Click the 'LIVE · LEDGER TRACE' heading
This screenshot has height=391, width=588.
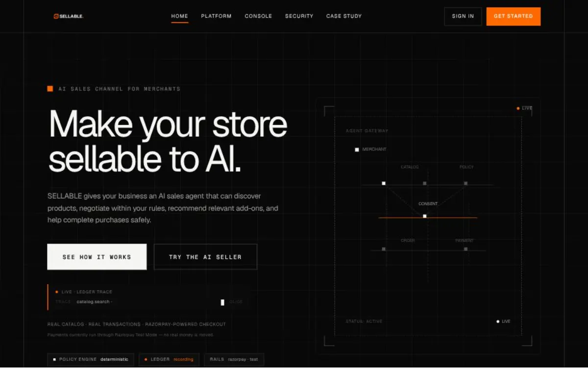point(87,292)
